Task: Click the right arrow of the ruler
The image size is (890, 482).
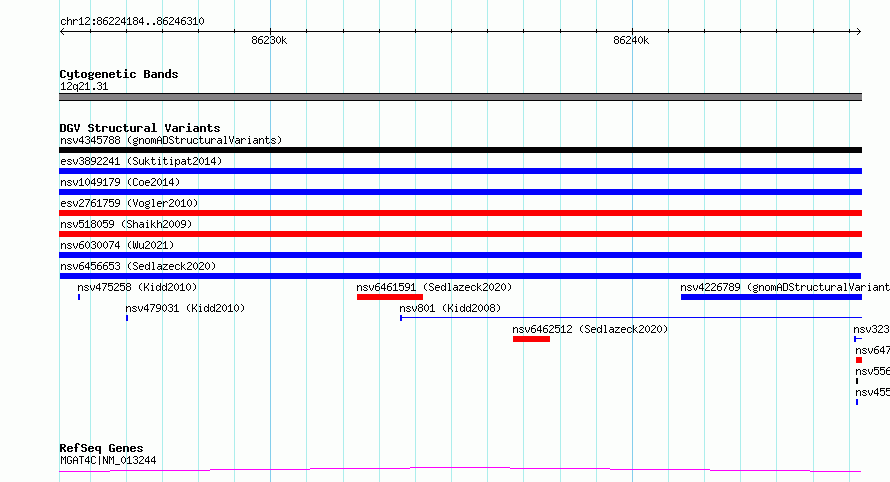Action: tap(859, 32)
